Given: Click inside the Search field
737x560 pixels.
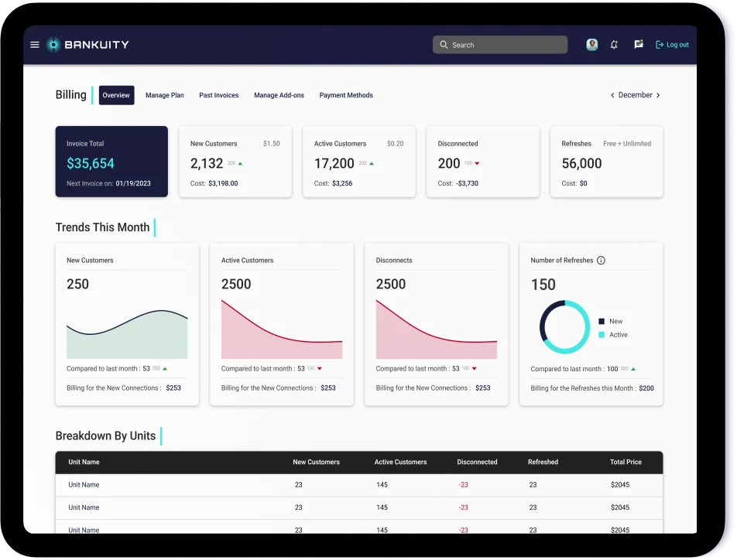Looking at the screenshot, I should click(499, 44).
